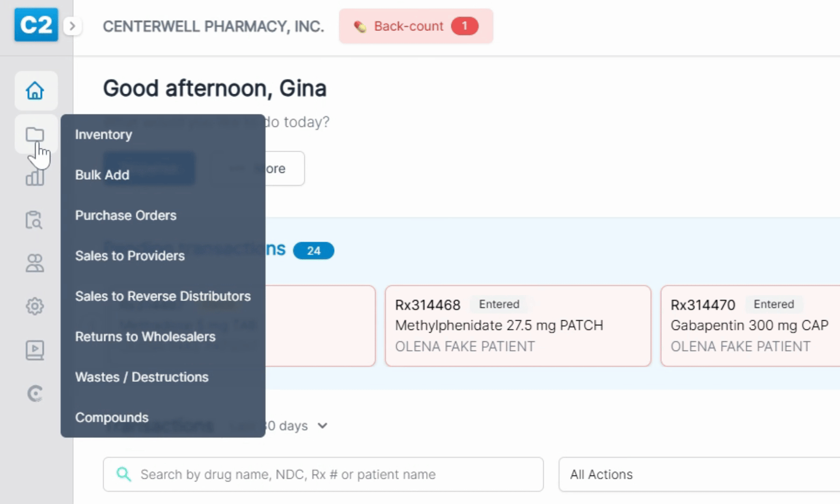The width and height of the screenshot is (840, 504).
Task: Click the folder inventory sidebar icon
Action: click(35, 135)
